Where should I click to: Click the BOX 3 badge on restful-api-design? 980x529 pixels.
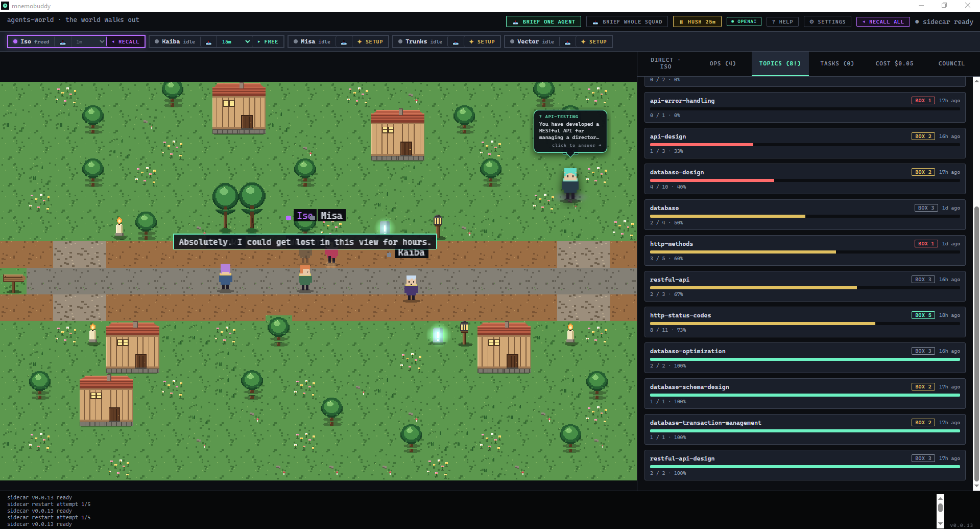coord(923,458)
